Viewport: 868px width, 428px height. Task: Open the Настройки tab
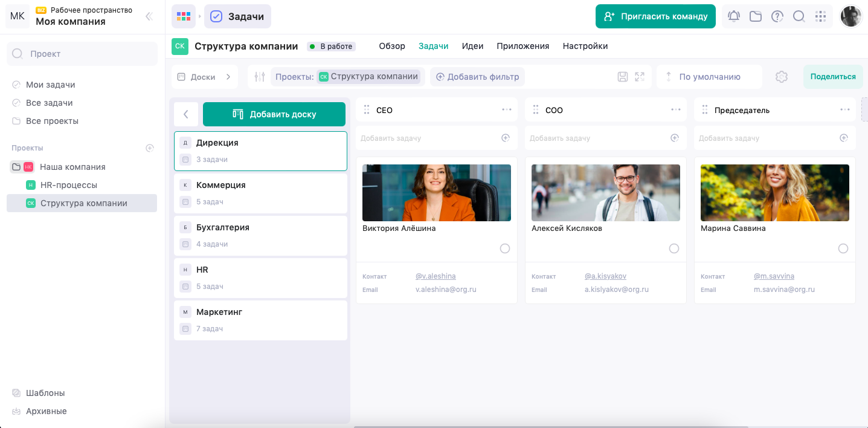585,46
